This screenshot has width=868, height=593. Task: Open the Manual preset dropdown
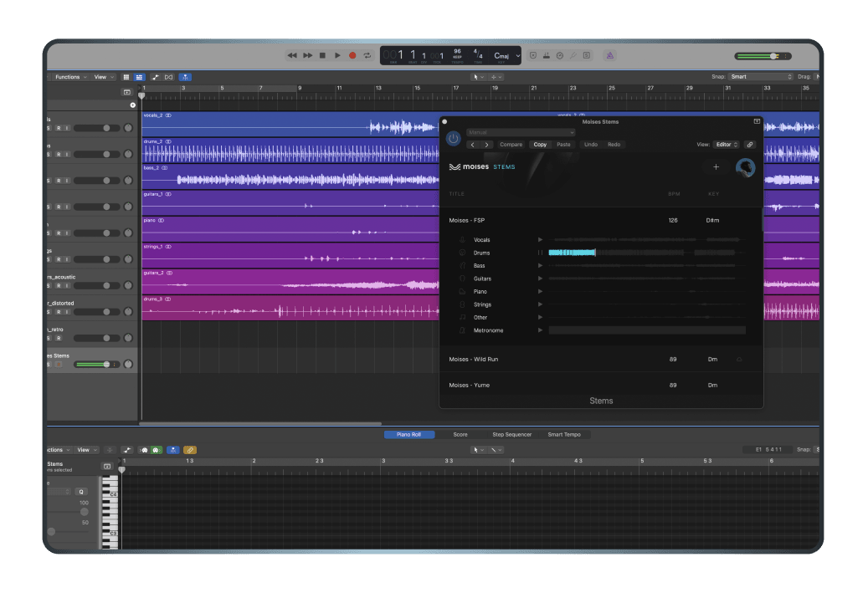click(521, 132)
